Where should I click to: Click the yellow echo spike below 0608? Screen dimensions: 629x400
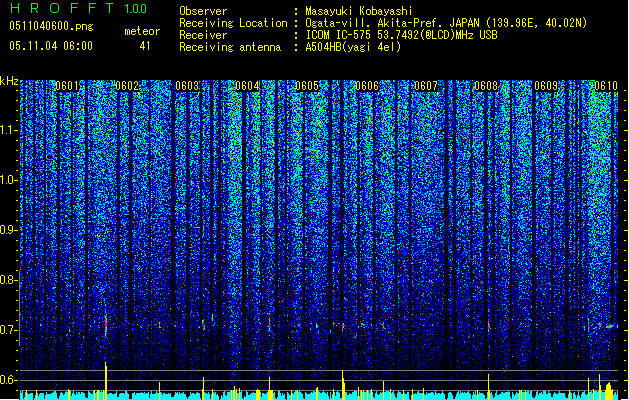click(x=489, y=387)
